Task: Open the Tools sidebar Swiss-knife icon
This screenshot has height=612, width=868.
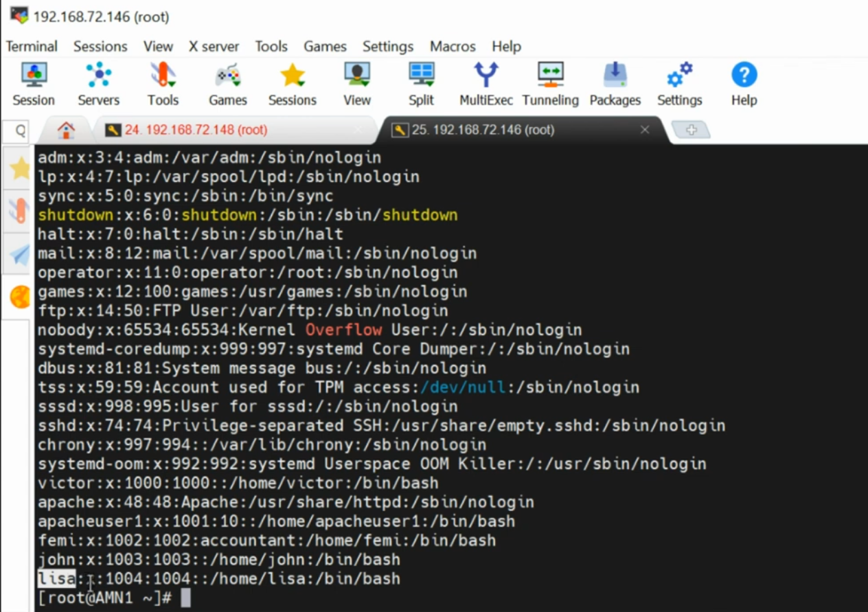Action: coord(18,213)
